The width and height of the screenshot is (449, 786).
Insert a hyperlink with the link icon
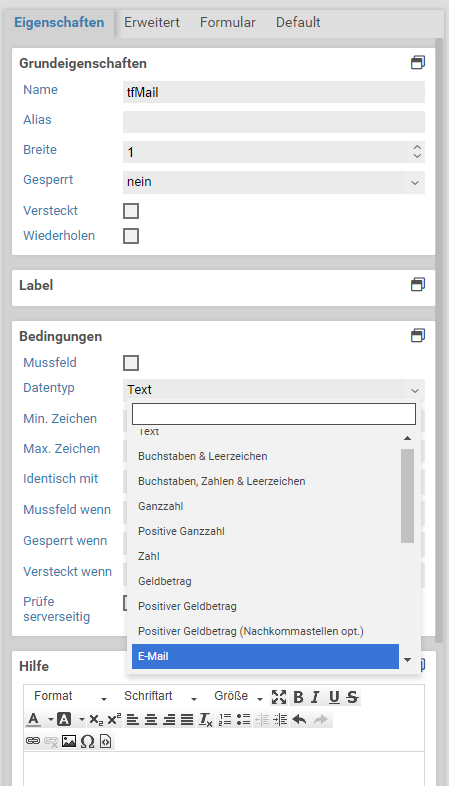[x=33, y=741]
